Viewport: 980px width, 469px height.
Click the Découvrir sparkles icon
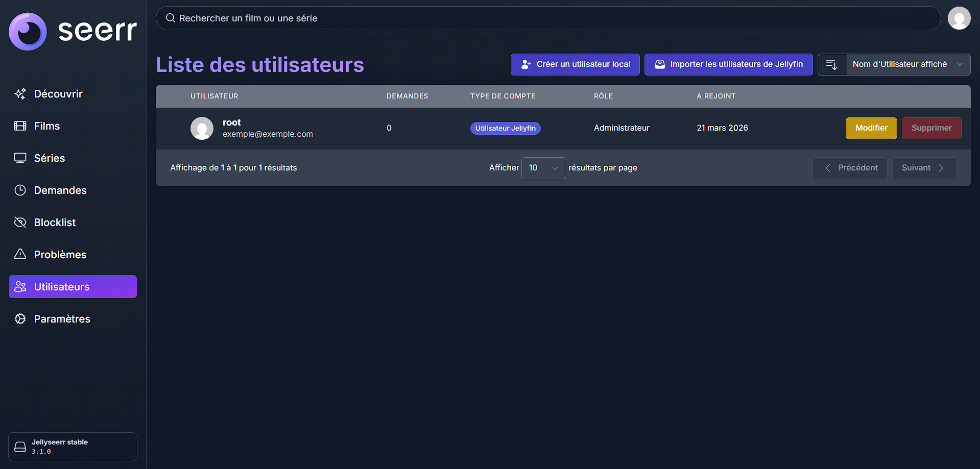[x=20, y=94]
